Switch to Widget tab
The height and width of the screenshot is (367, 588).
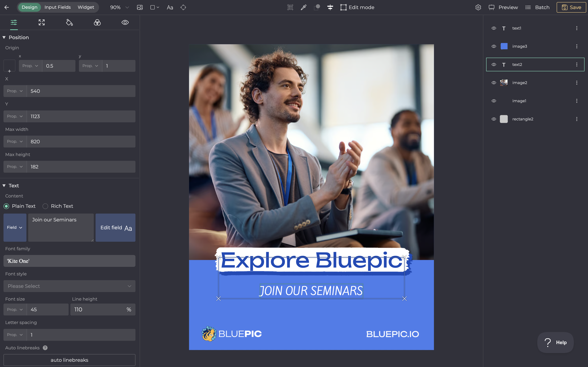point(86,7)
